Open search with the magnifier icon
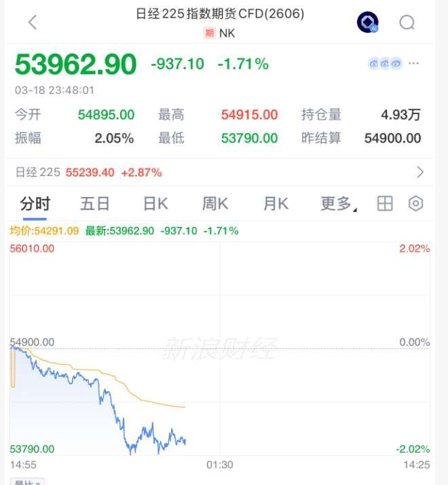Image resolution: width=448 pixels, height=485 pixels. pyautogui.click(x=407, y=22)
